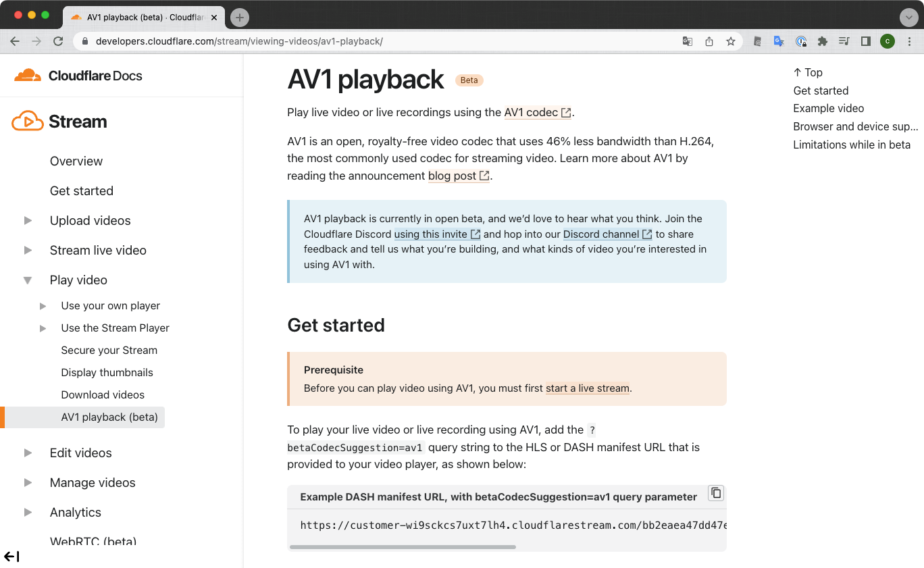Open Google Translate from the address bar
Screen dimensions: 924x568
click(687, 41)
